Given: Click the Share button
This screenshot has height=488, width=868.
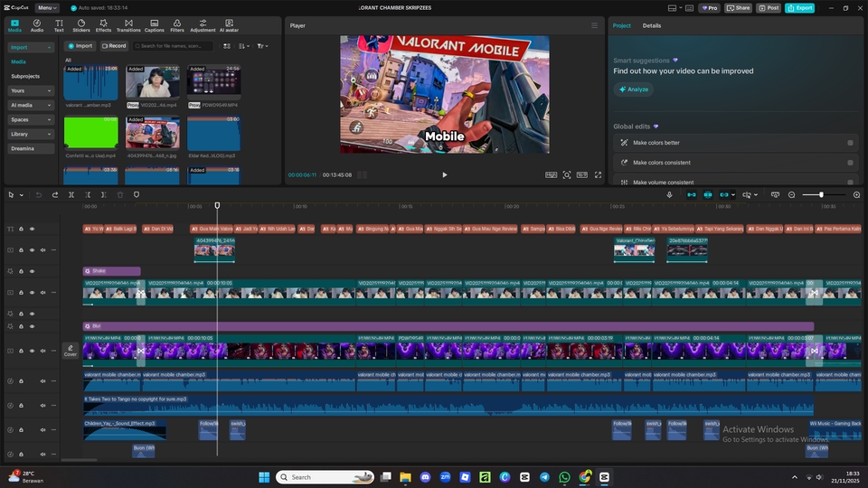Looking at the screenshot, I should [x=738, y=8].
